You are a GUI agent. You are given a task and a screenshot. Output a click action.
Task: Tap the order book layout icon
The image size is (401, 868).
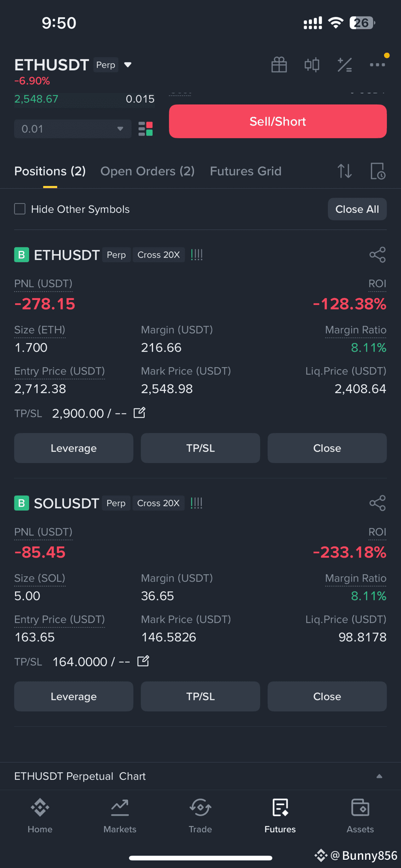[x=145, y=129]
